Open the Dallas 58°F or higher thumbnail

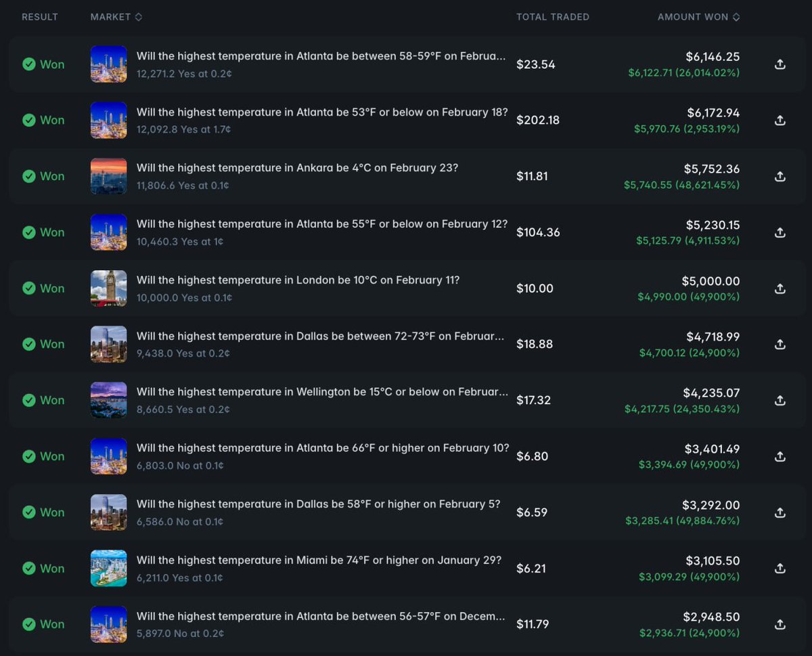(x=108, y=512)
